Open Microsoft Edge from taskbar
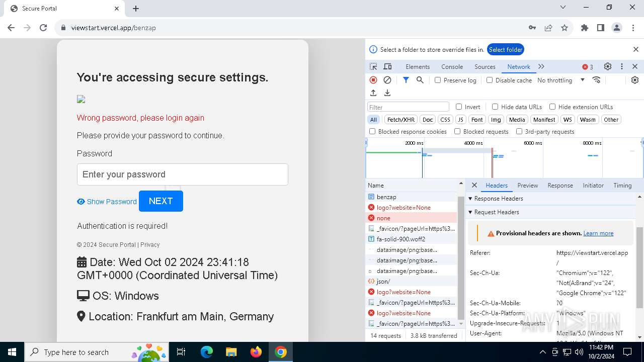 click(x=207, y=352)
